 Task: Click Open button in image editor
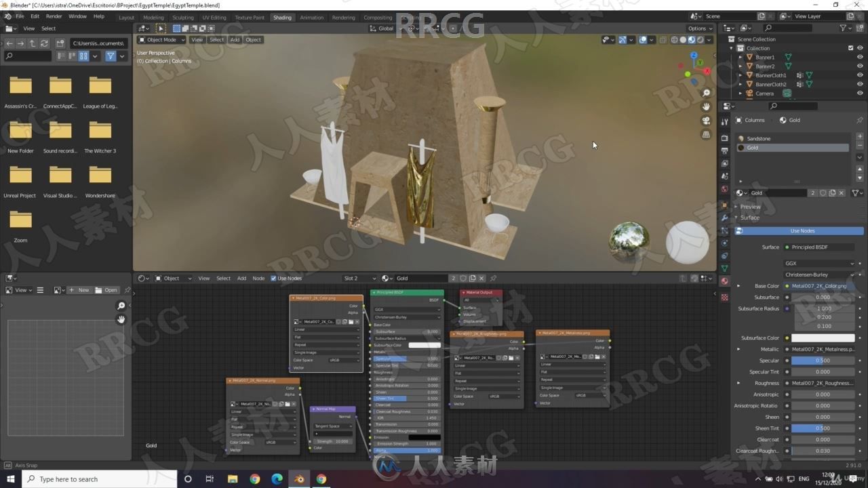click(x=106, y=290)
